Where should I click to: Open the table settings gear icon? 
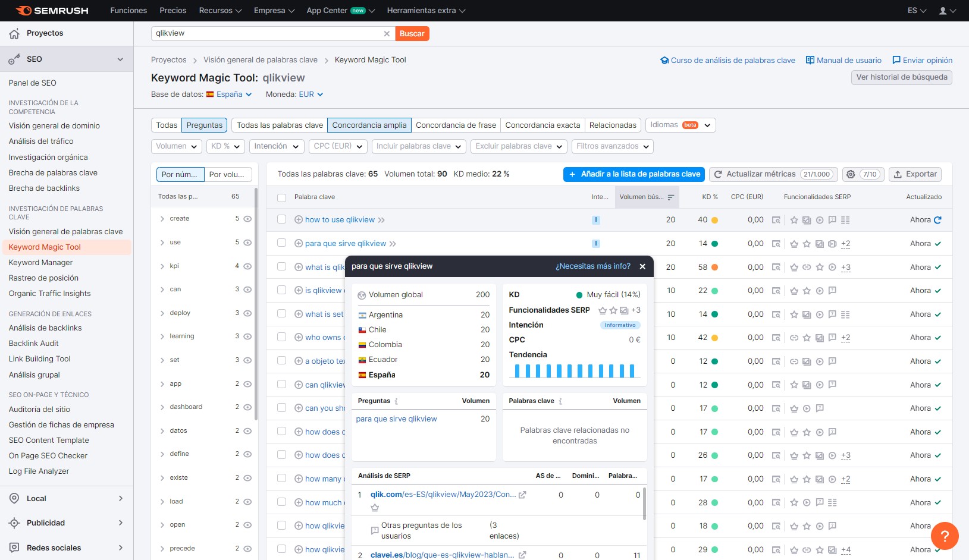(x=851, y=174)
